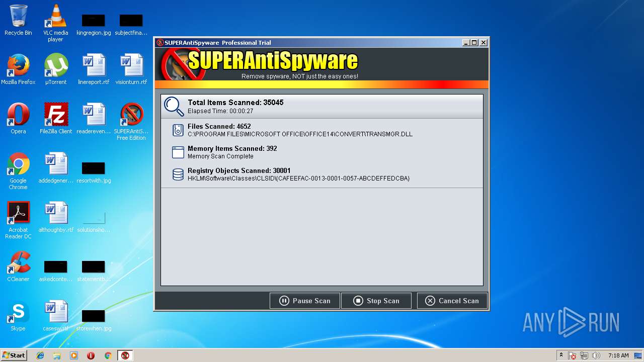Screen dimensions: 644x362
Task: Select the linereport.rtf document icon
Action: pos(94,69)
